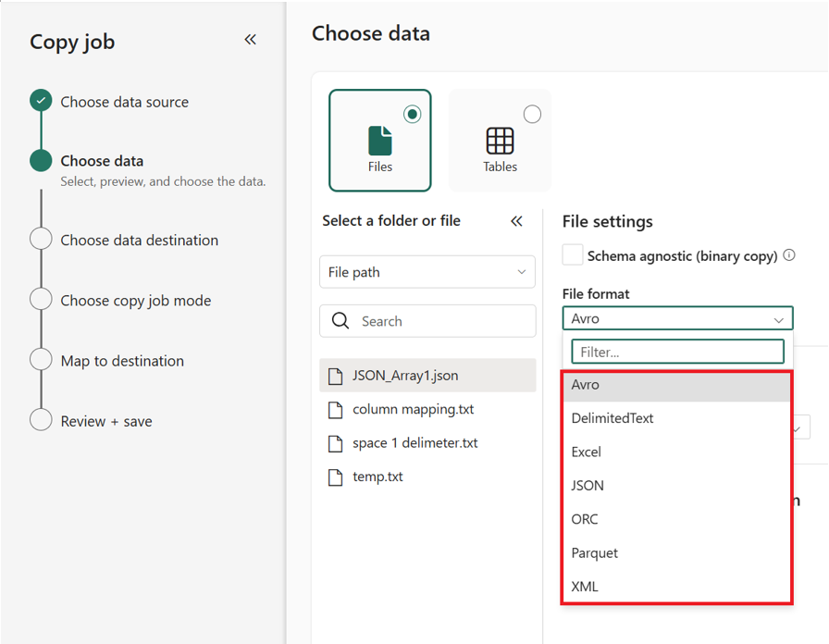Open the File path dropdown
Screen dimensions: 829x644
click(427, 272)
